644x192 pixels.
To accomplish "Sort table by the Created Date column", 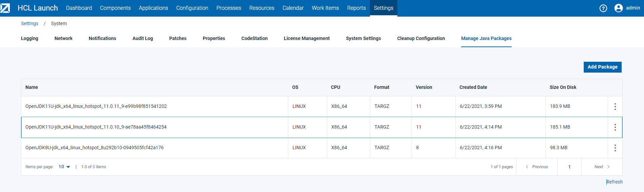I will coord(473,87).
